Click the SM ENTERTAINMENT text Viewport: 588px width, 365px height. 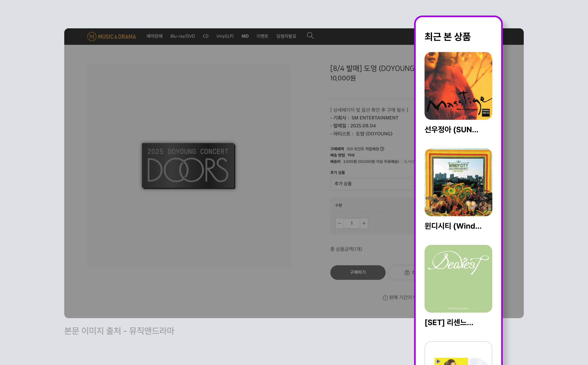(375, 118)
